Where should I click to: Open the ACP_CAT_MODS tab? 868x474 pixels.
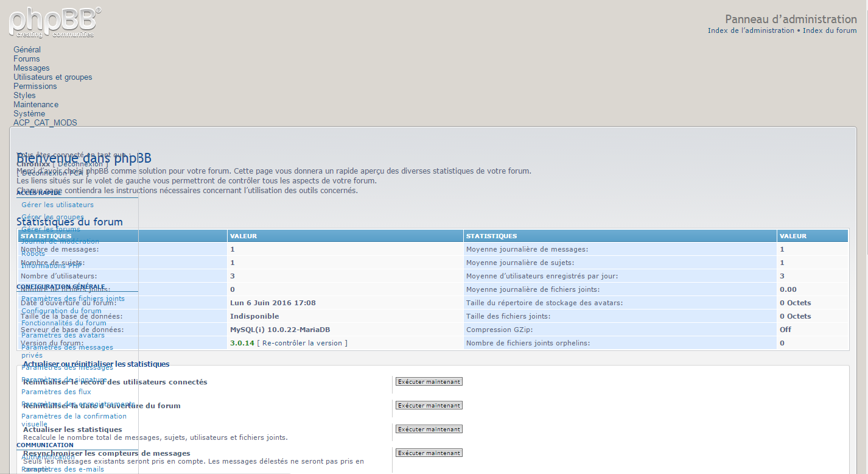(45, 122)
